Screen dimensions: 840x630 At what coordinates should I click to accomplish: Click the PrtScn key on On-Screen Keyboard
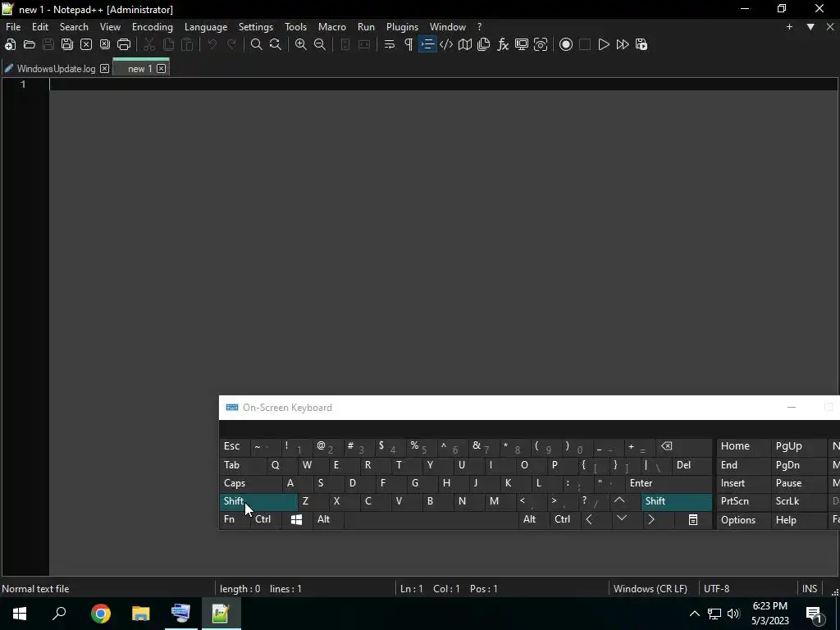coord(743,501)
